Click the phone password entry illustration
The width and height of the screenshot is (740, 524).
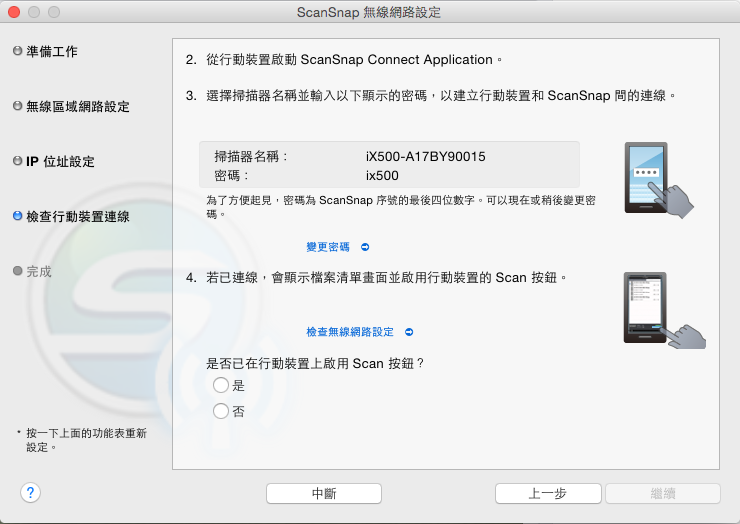coord(659,180)
